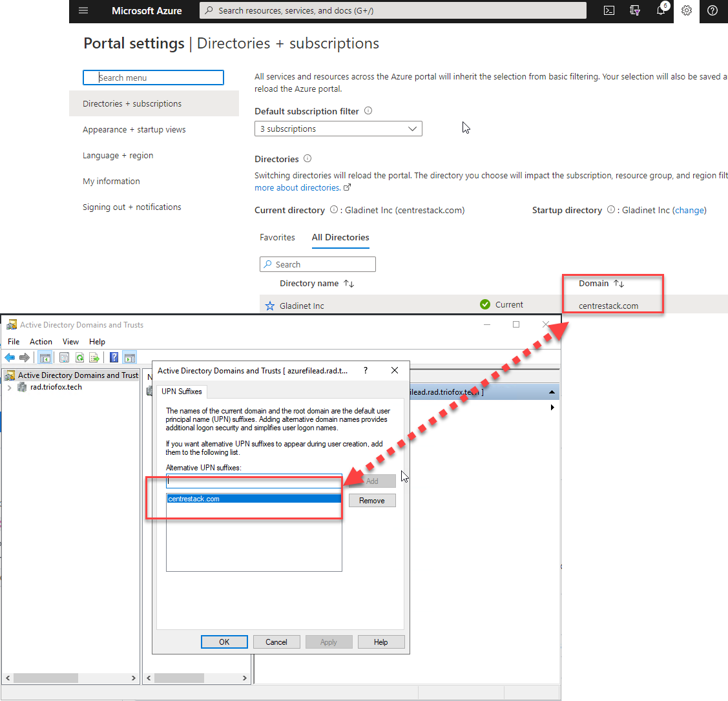The image size is (728, 701).
Task: Click the Cancel button in the dialog
Action: (x=276, y=642)
